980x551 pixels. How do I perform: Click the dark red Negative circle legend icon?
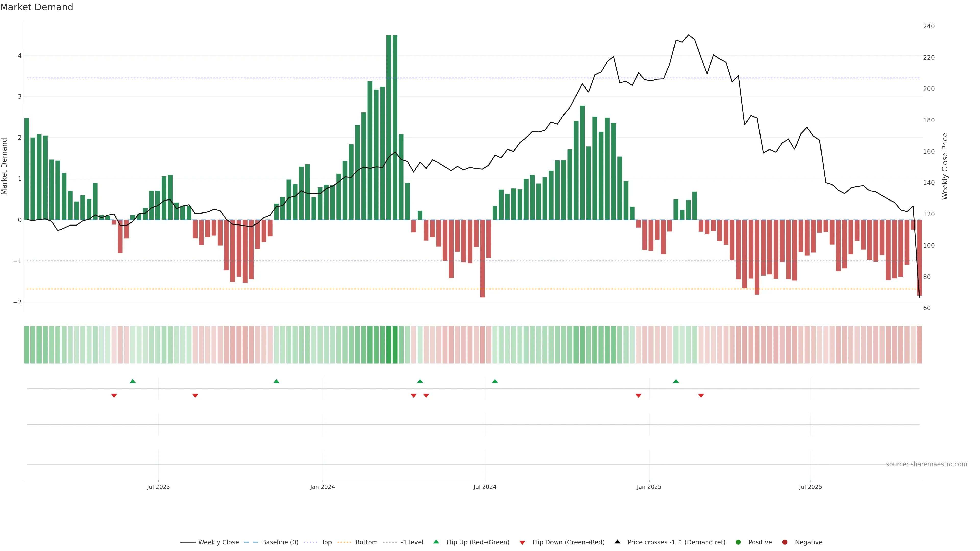[785, 542]
